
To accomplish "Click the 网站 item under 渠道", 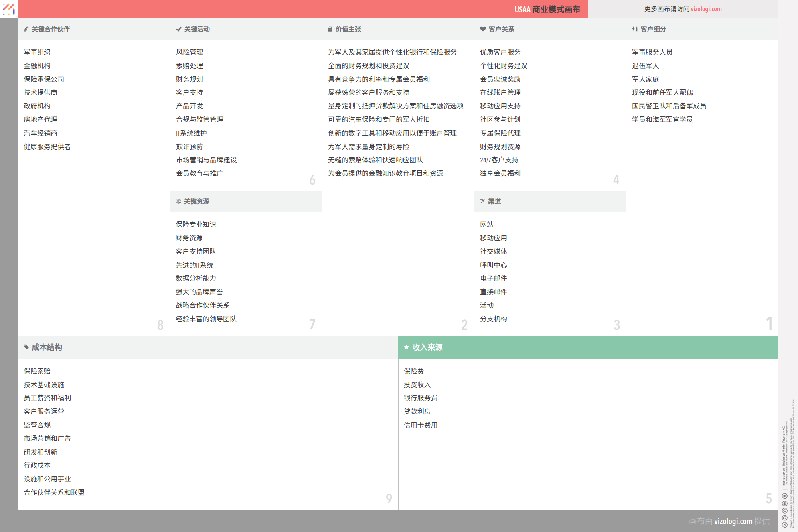I will 487,225.
